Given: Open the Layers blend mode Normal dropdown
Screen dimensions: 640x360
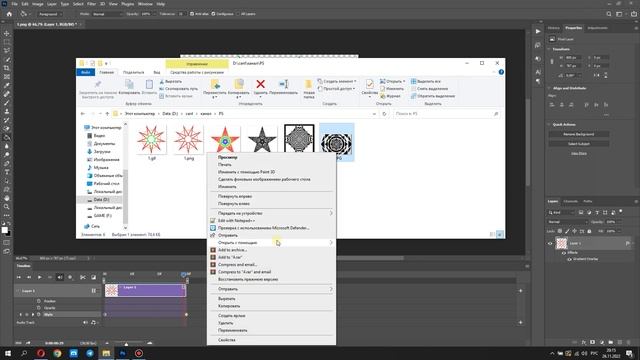Looking at the screenshot, I should click(x=567, y=222).
